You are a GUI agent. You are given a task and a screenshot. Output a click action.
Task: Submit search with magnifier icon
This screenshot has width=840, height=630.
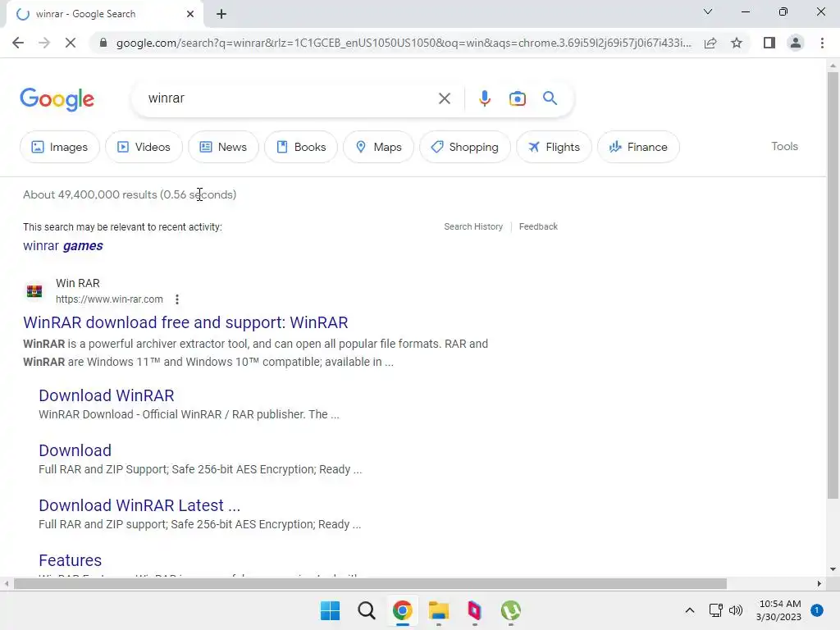pos(550,98)
